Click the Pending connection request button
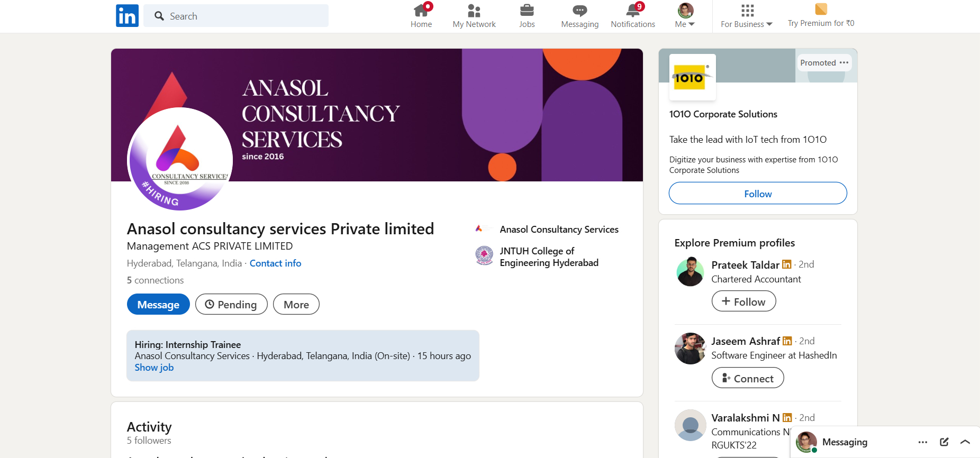 click(x=231, y=305)
